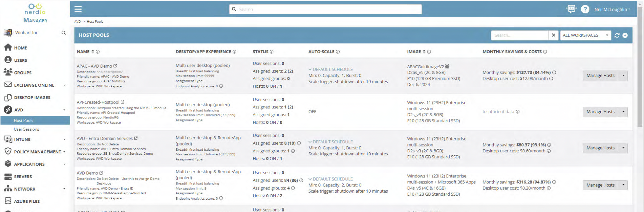
Task: Focus the global Search box
Action: [325, 9]
